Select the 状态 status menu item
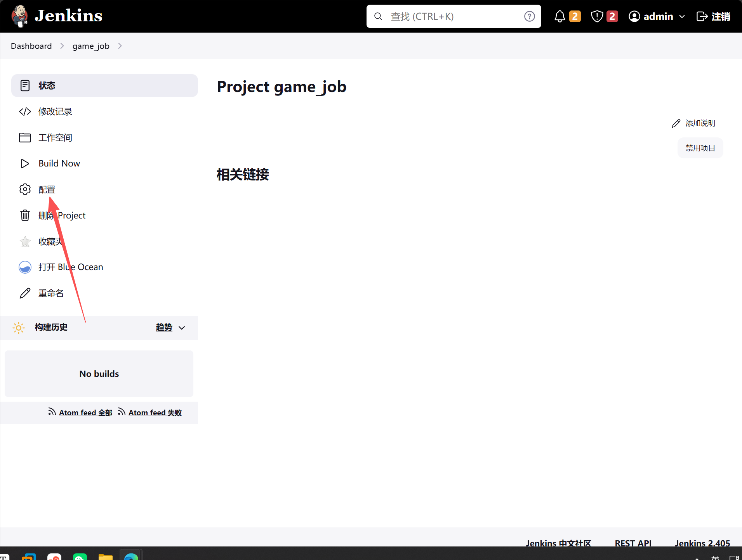Screen dimensions: 742x560 point(104,85)
